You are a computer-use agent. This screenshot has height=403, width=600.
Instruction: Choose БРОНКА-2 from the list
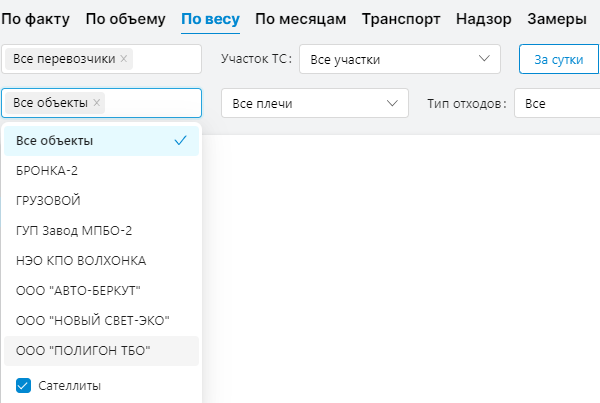point(47,171)
